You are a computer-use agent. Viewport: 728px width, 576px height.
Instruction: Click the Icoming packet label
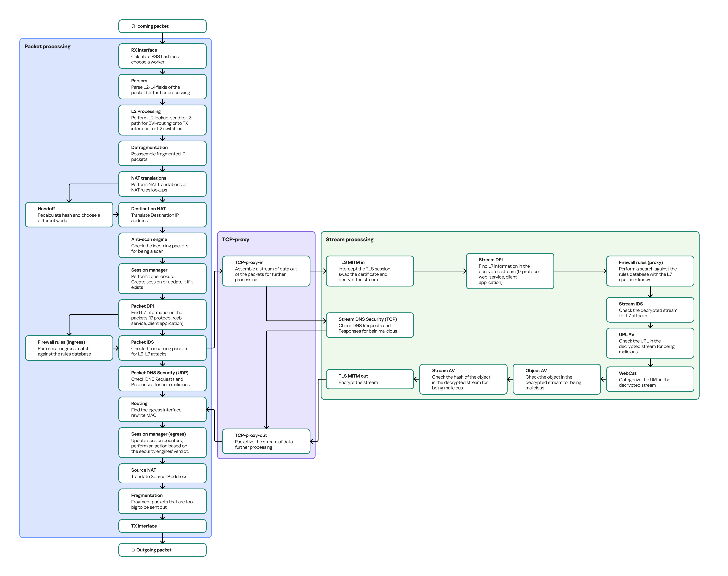[x=152, y=26]
